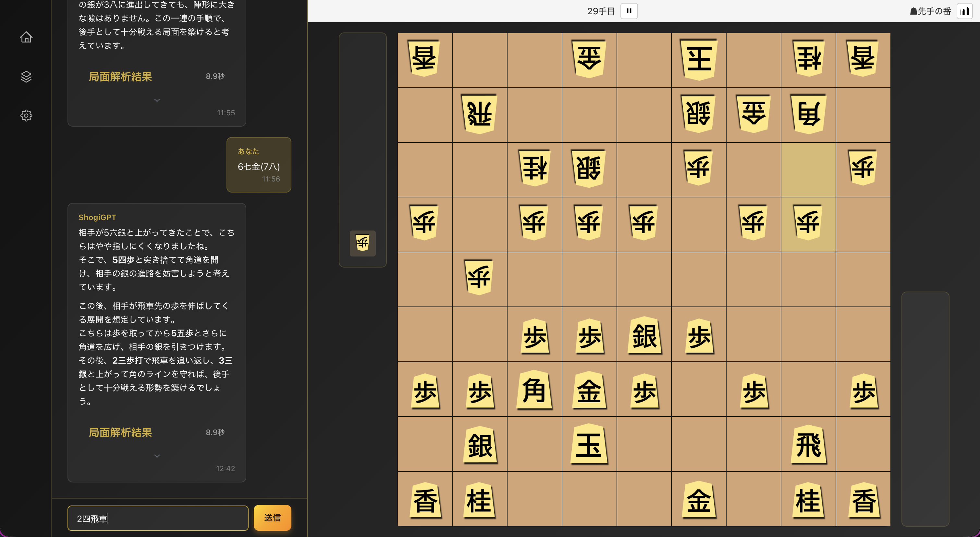This screenshot has width=980, height=537.
Task: Open settings gear in sidebar
Action: 26,116
